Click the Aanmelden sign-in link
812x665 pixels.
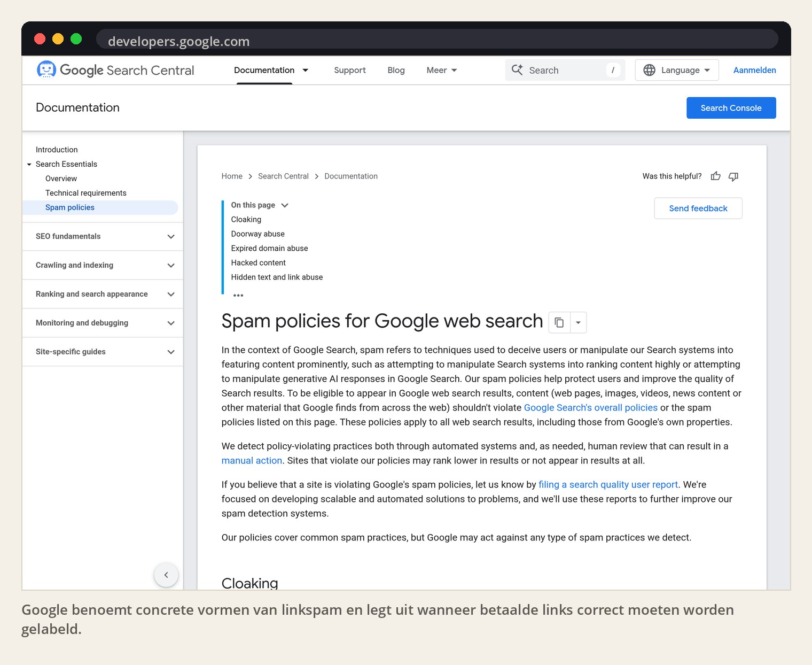(754, 70)
